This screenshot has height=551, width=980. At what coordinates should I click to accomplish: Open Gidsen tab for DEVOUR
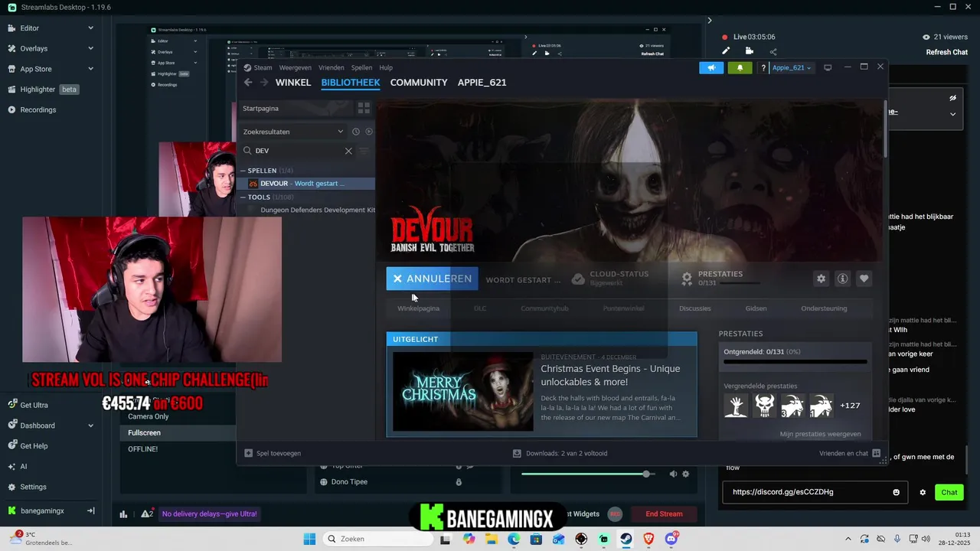point(756,308)
